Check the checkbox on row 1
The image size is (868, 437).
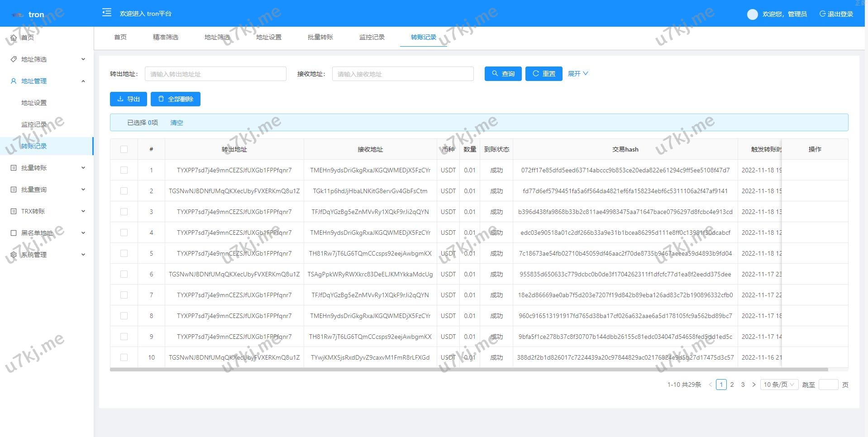(x=124, y=170)
